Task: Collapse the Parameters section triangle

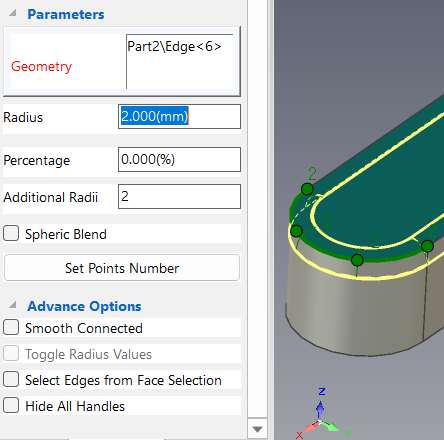Action: coord(13,13)
